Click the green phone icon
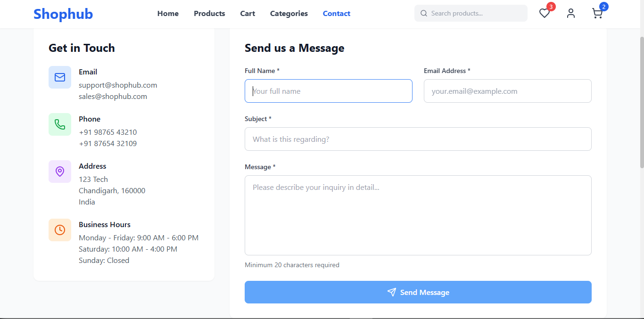Screen dimensions: 644x319 [60, 124]
